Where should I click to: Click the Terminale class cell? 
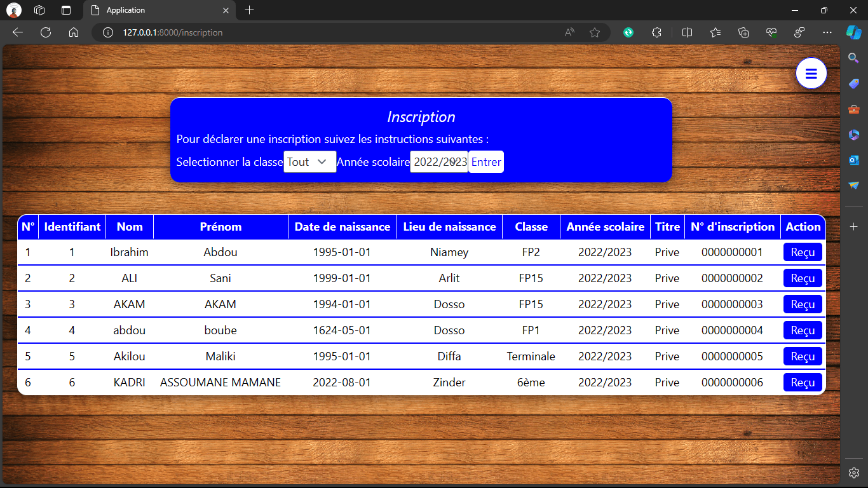531,356
